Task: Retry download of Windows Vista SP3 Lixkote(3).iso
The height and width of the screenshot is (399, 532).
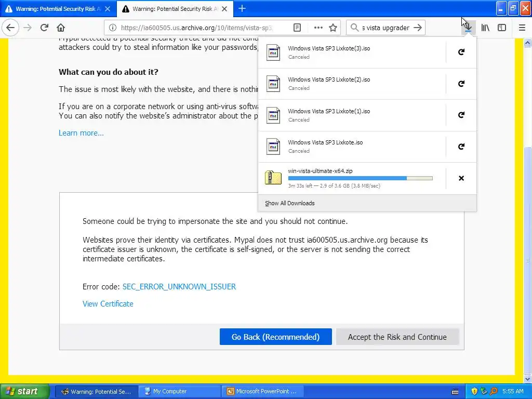Action: click(x=461, y=52)
